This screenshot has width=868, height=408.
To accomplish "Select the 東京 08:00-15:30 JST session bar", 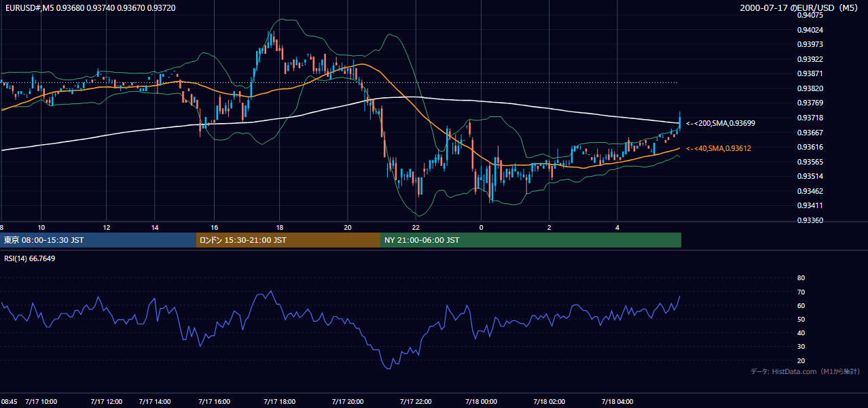I will coord(98,240).
